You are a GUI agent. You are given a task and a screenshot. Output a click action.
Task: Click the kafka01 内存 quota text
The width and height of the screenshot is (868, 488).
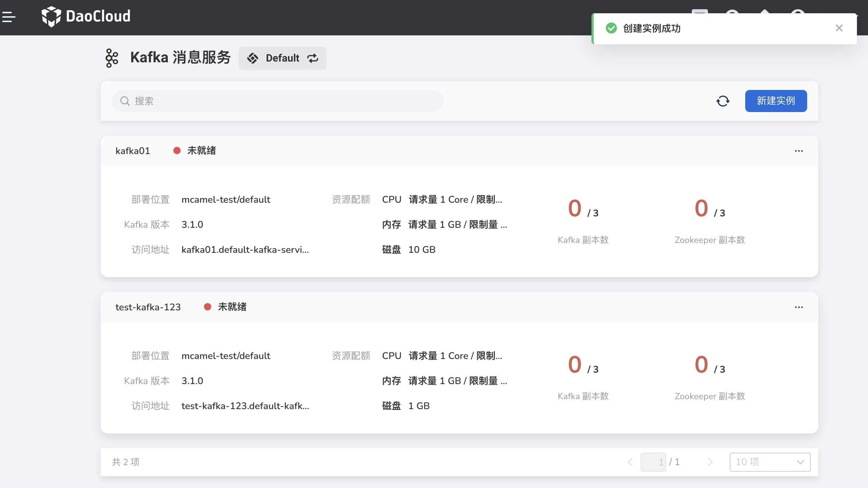(458, 224)
